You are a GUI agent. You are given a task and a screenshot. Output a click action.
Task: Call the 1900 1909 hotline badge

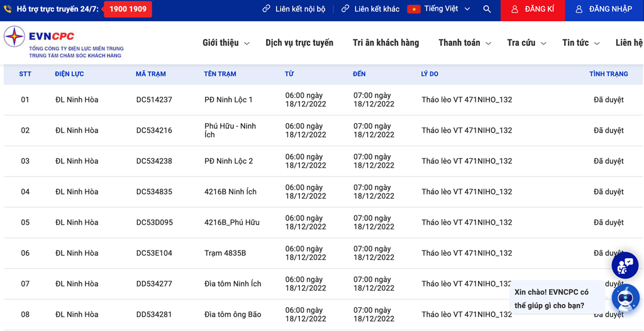128,9
